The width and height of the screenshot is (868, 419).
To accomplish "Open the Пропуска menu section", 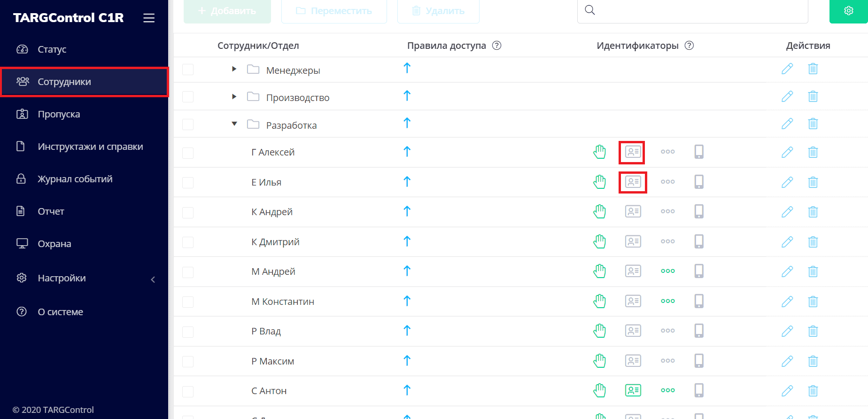I will click(x=59, y=114).
